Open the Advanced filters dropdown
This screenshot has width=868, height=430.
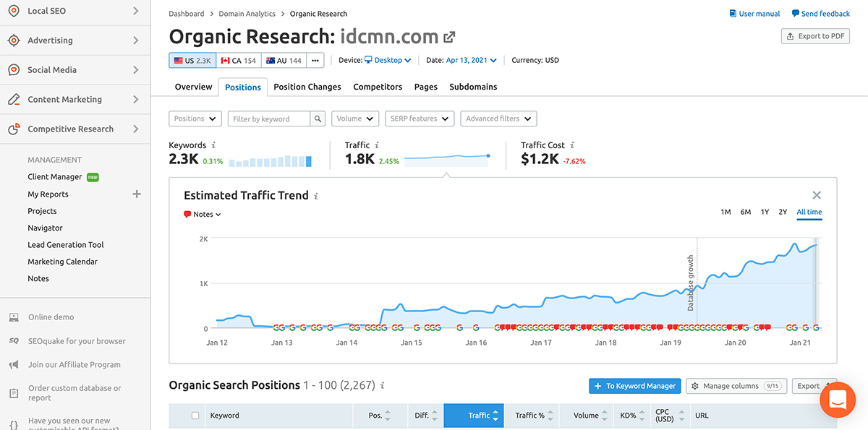coord(498,119)
